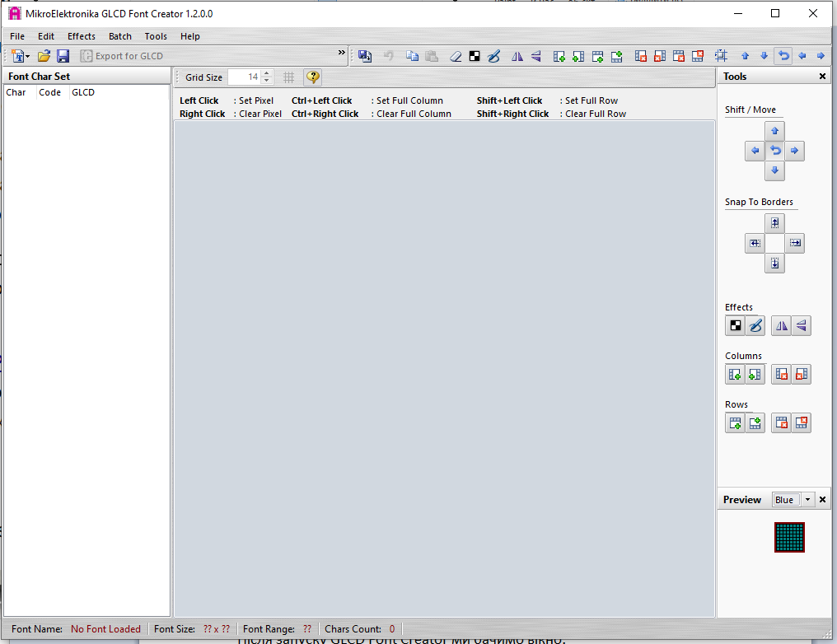This screenshot has width=837, height=644.
Task: Click Shift Up arrow in Shift / Move
Action: tap(774, 131)
